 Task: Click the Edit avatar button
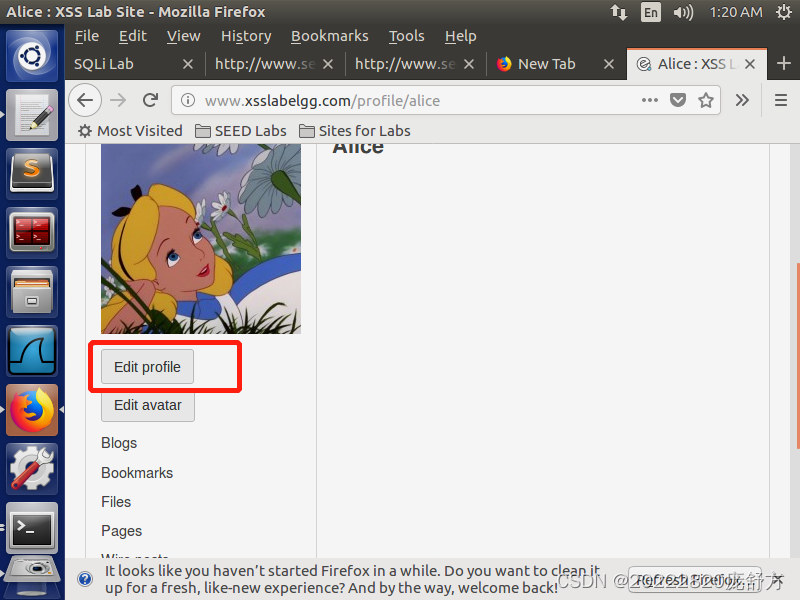pyautogui.click(x=147, y=406)
